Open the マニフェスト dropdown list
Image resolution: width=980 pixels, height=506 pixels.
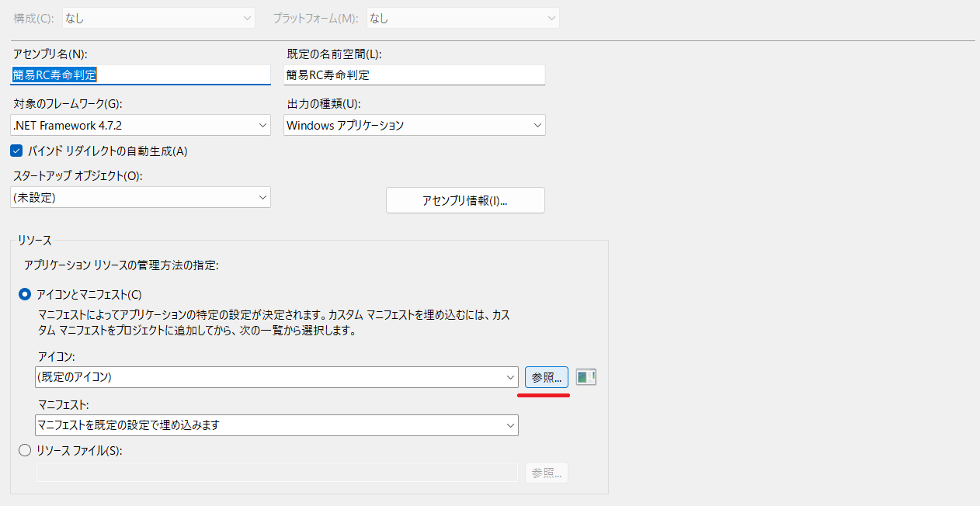pyautogui.click(x=276, y=425)
